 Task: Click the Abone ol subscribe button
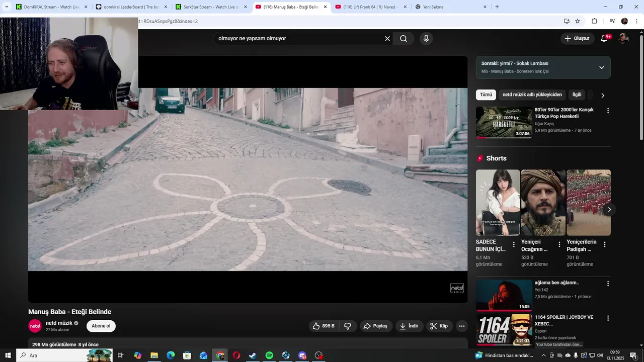tap(101, 326)
